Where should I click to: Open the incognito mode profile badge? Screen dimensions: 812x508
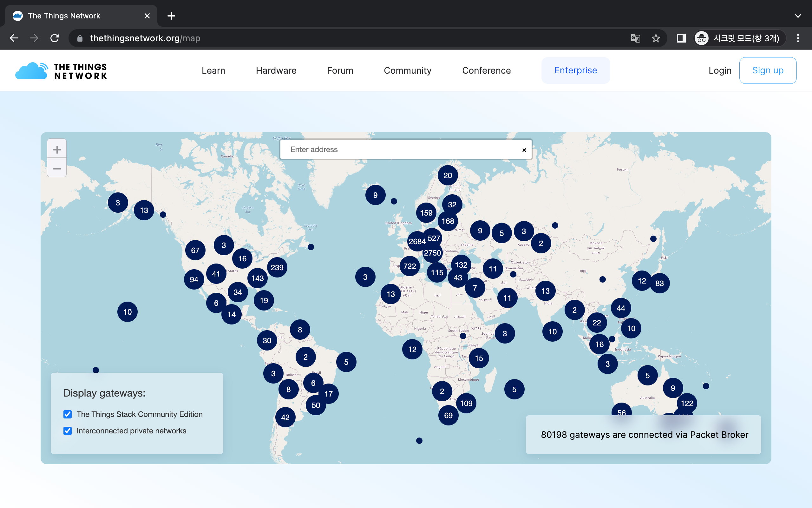click(740, 38)
